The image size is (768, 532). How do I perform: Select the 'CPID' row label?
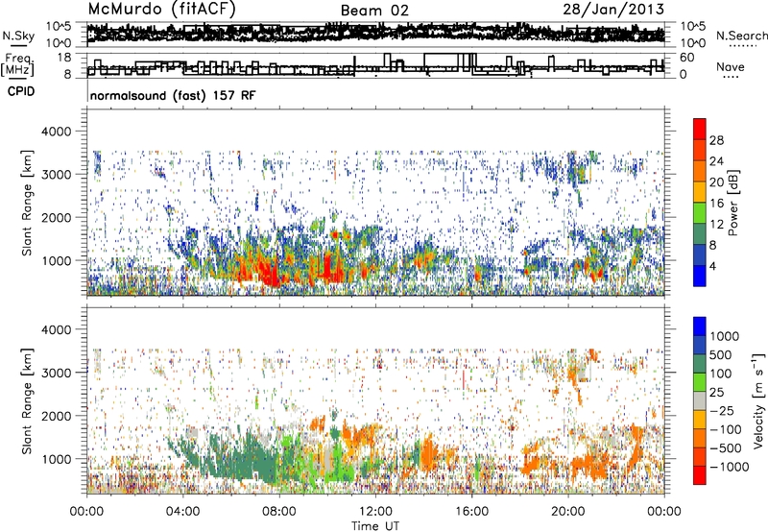(21, 91)
